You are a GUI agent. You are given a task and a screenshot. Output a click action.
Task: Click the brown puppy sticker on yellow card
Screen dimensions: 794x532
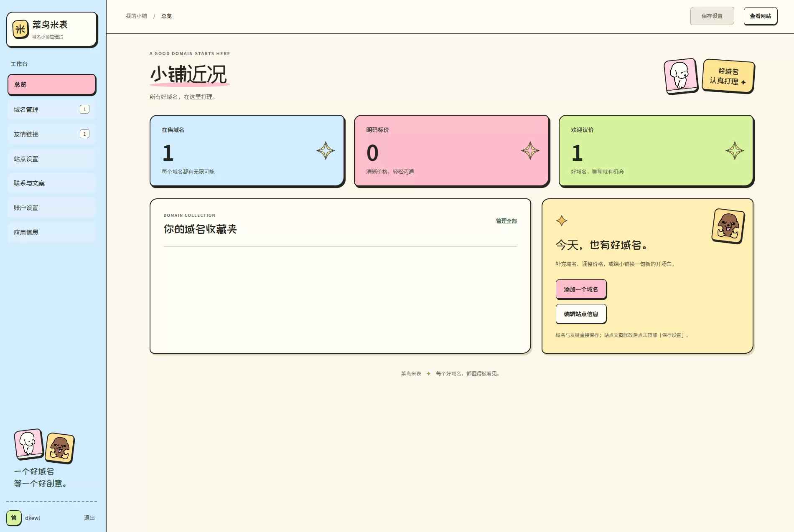click(x=728, y=226)
